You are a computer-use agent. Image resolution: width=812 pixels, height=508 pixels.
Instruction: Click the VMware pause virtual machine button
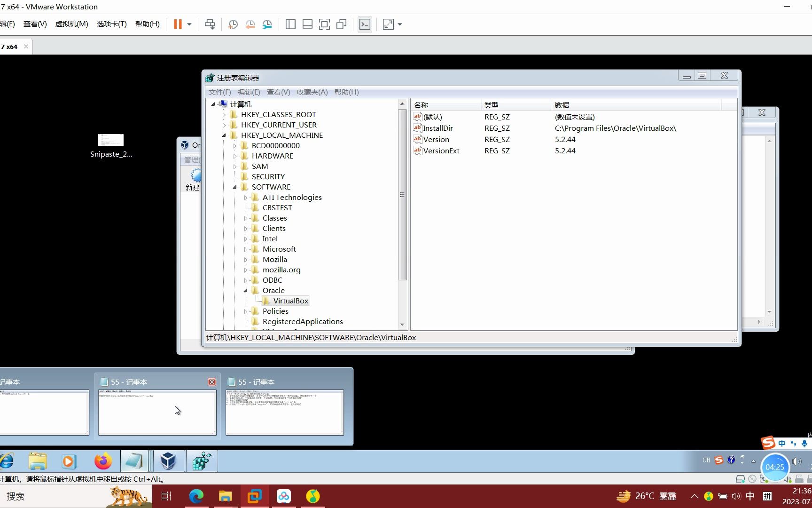coord(178,24)
